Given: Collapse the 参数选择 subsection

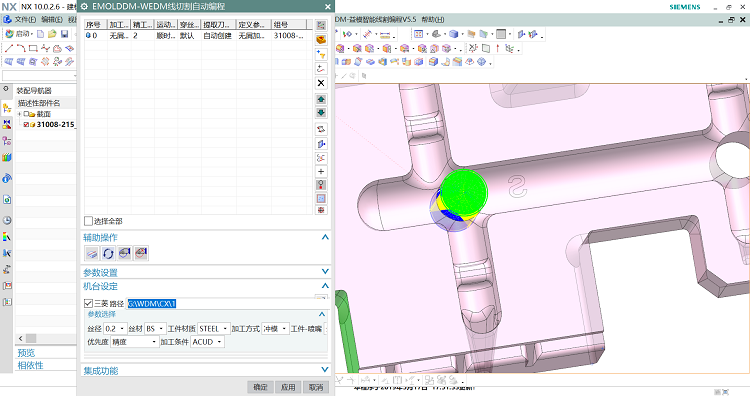Looking at the screenshot, I should [322, 314].
